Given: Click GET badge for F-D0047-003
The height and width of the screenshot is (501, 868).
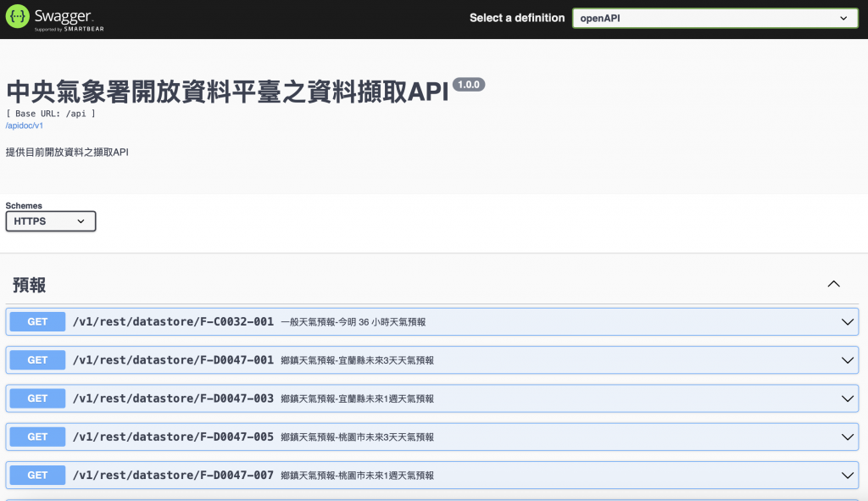Looking at the screenshot, I should [x=37, y=398].
